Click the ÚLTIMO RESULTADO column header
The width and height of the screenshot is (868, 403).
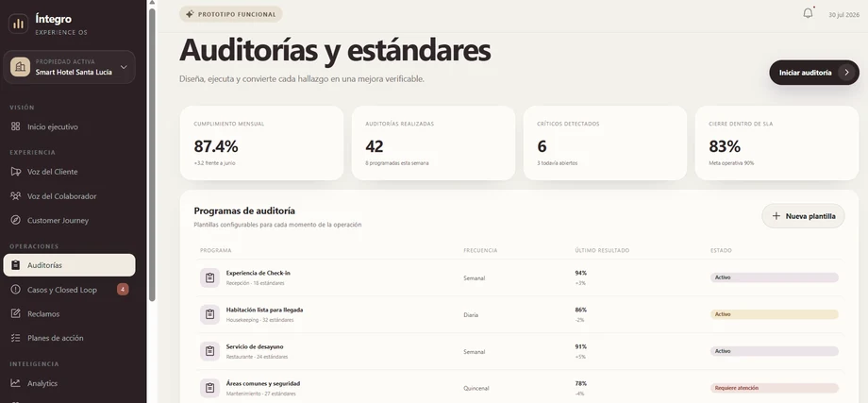pyautogui.click(x=602, y=251)
